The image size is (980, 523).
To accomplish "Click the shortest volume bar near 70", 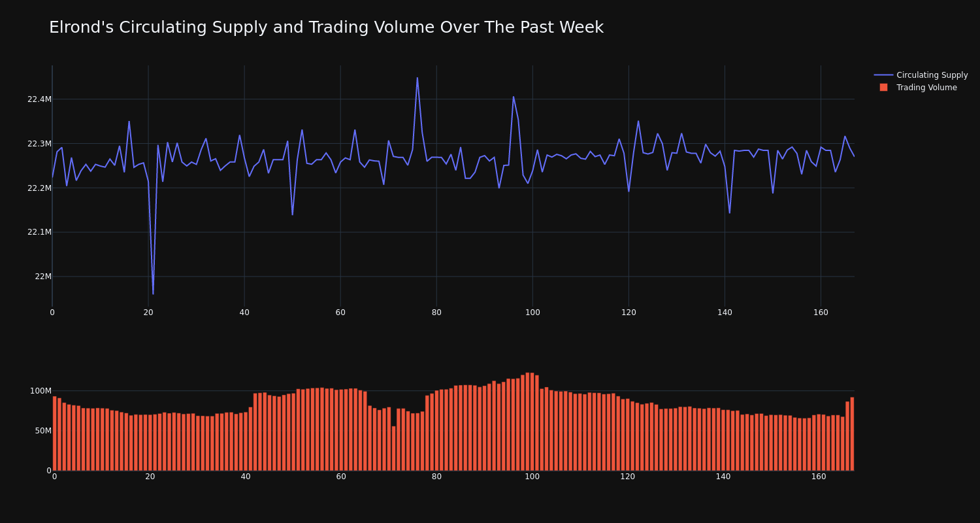I will [x=393, y=448].
